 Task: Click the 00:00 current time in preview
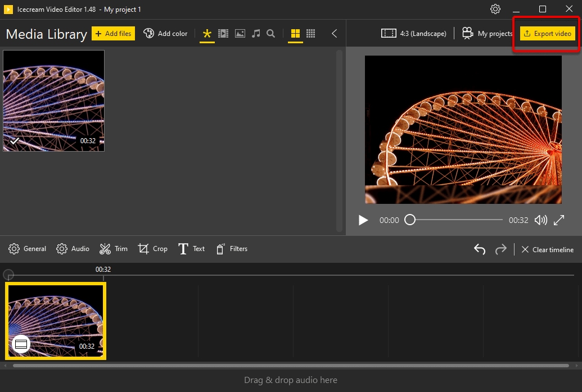pyautogui.click(x=389, y=220)
